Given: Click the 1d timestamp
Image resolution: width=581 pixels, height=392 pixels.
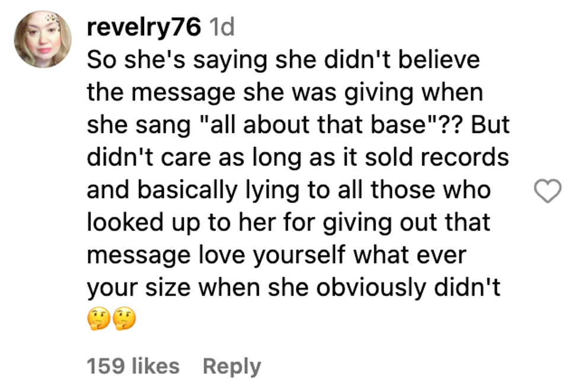Looking at the screenshot, I should 221,27.
